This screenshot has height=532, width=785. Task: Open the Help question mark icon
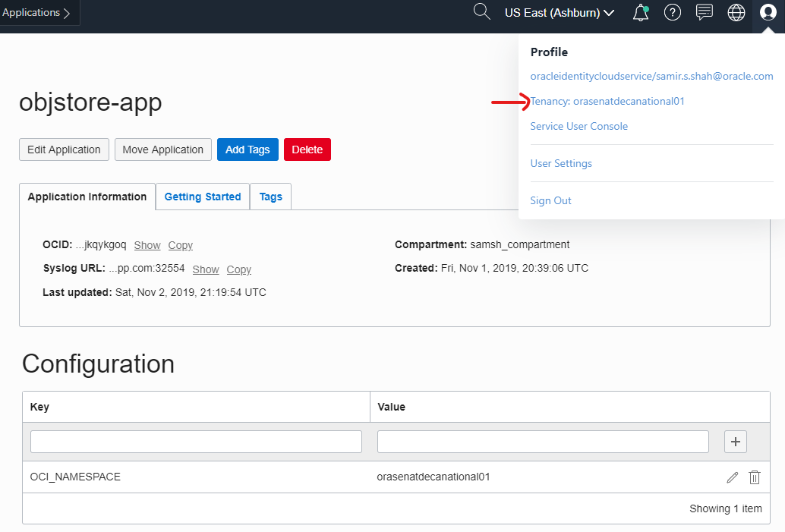click(x=673, y=12)
